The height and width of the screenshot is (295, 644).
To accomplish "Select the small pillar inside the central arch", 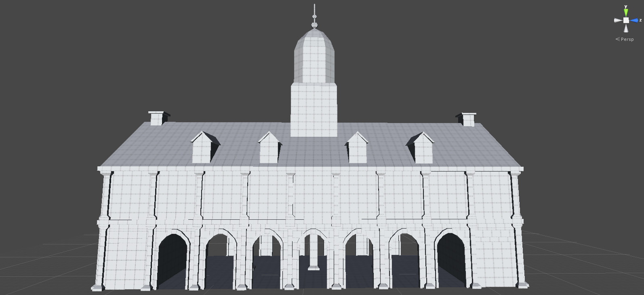I will click(x=314, y=253).
